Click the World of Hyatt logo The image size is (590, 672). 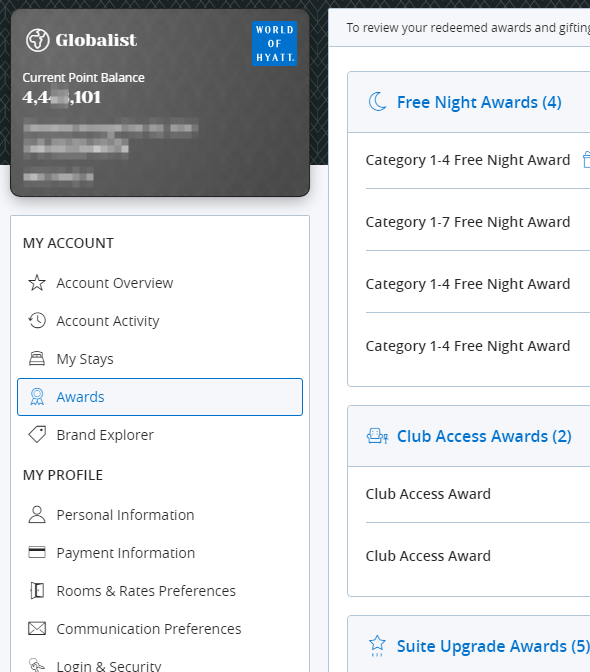(274, 43)
